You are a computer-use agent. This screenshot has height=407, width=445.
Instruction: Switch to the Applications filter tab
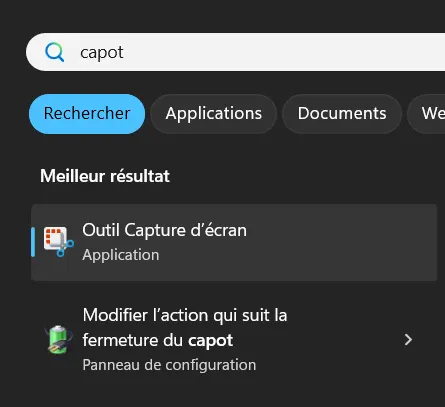(214, 114)
